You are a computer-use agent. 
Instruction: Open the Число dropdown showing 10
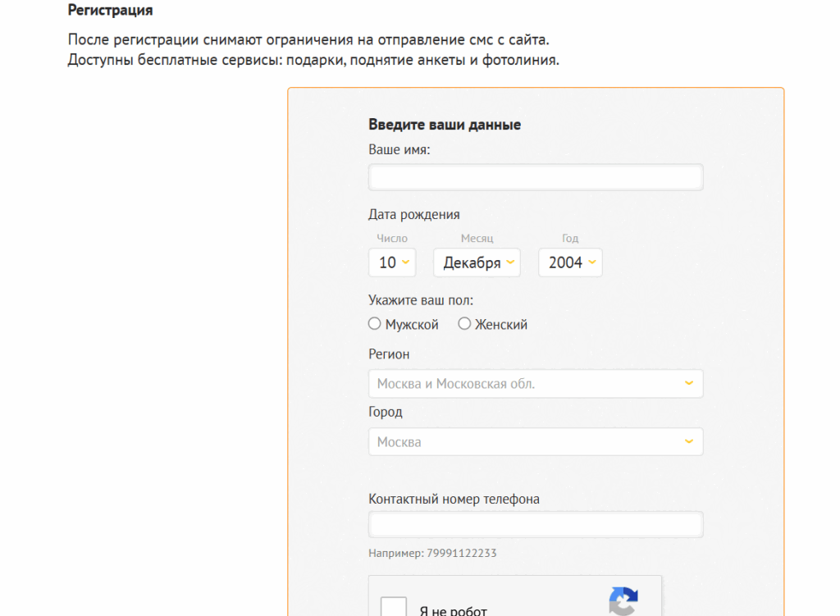tap(391, 262)
